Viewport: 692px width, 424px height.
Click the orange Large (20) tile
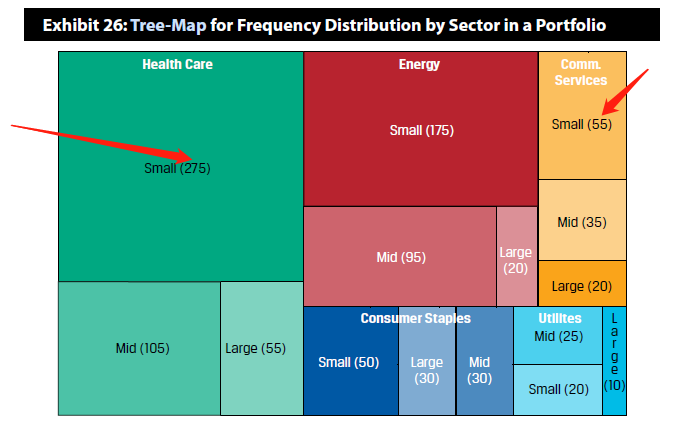582,283
